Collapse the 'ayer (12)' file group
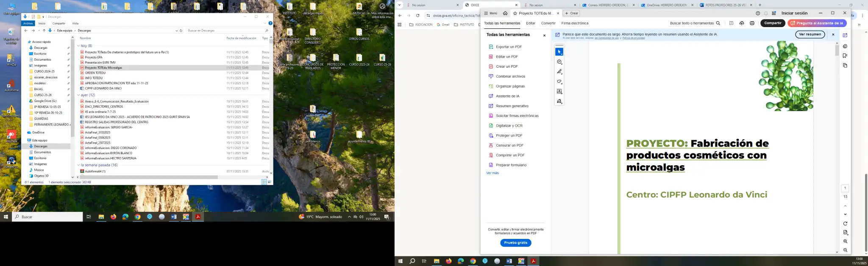The width and height of the screenshot is (868, 266). [x=78, y=95]
